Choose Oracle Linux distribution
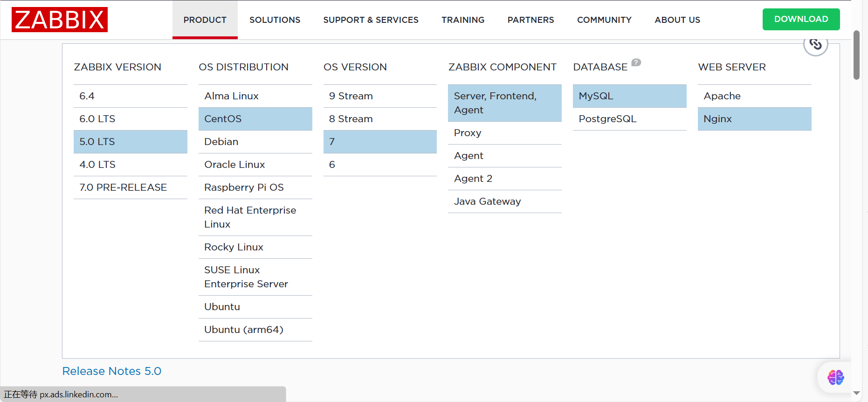868x402 pixels. [x=255, y=165]
